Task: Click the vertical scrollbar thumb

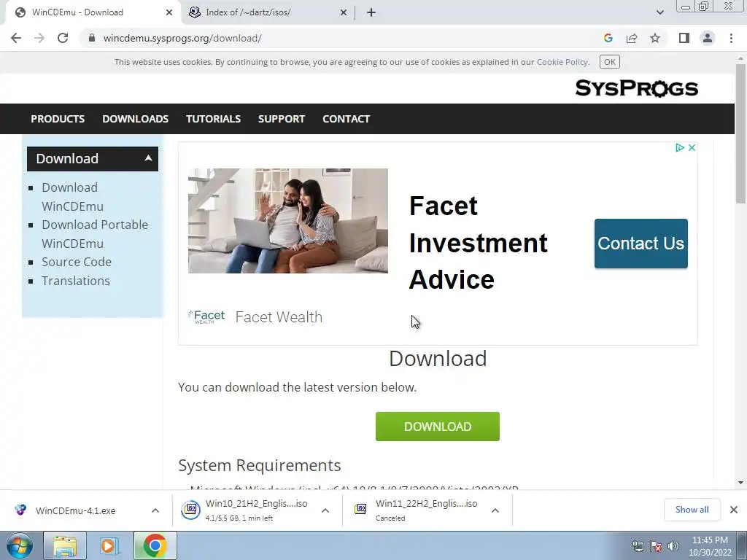Action: point(741,134)
